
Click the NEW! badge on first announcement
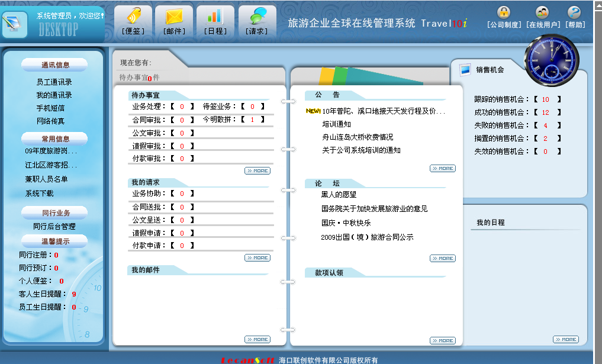point(313,111)
